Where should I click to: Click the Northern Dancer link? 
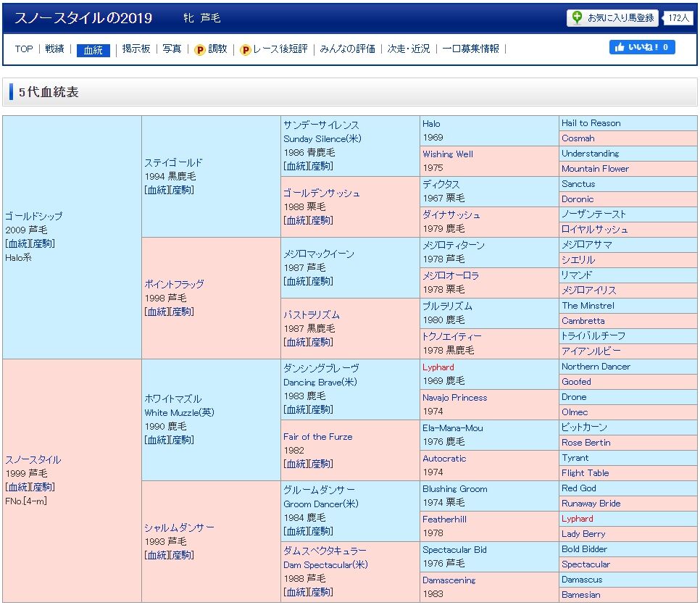pos(596,366)
